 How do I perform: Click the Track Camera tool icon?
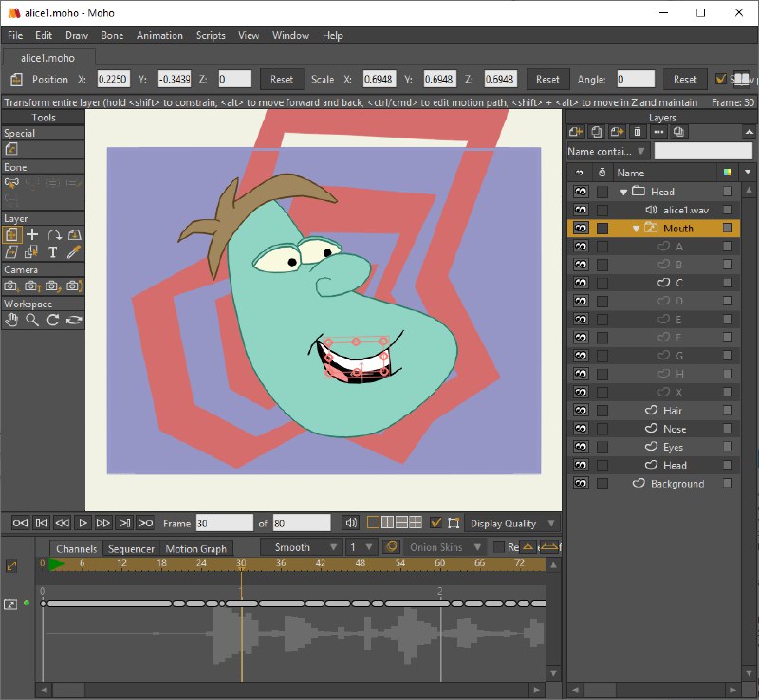[11, 286]
